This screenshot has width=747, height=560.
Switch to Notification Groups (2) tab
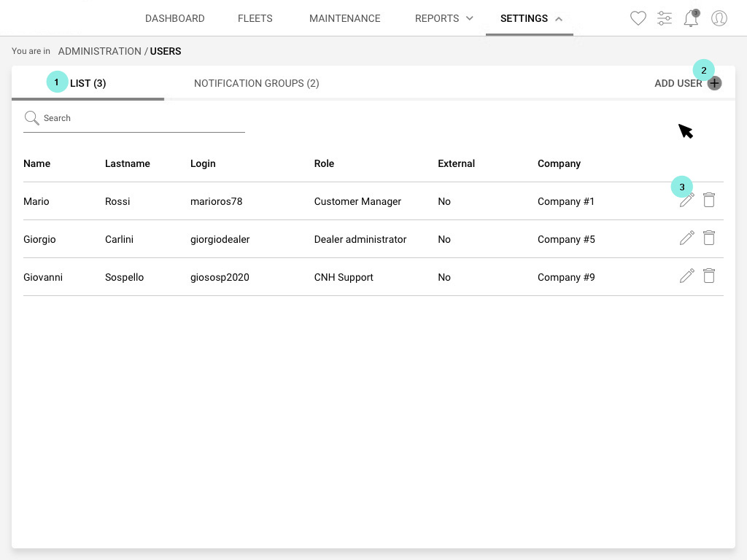(x=256, y=83)
